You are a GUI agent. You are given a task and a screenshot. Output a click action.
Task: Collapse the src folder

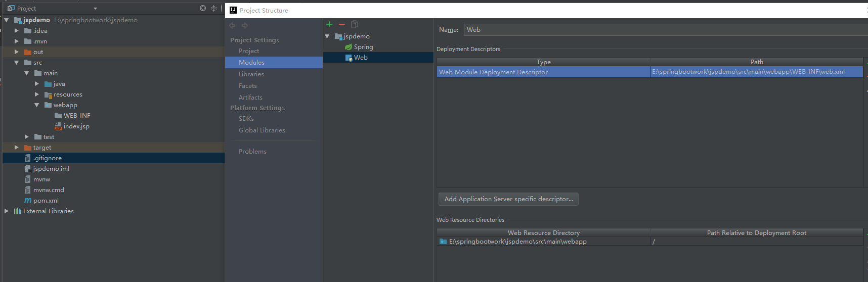tap(17, 63)
